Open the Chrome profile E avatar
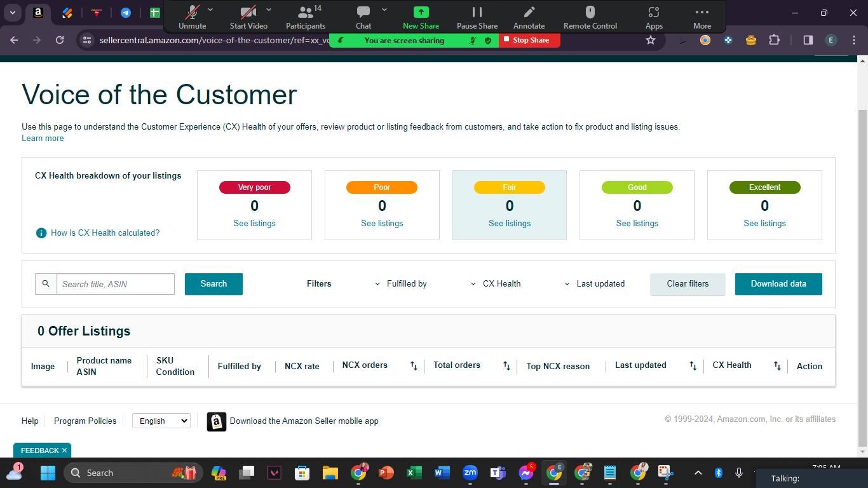 pos(831,40)
